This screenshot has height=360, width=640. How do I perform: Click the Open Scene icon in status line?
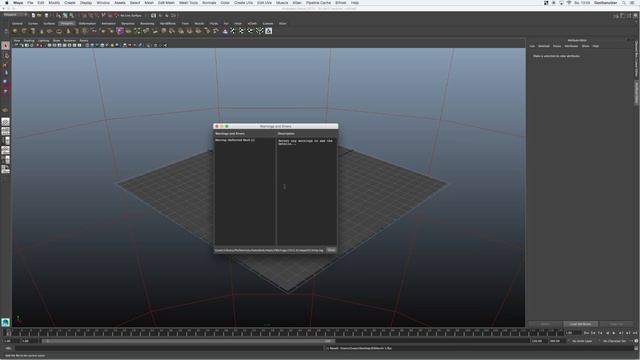(39, 16)
